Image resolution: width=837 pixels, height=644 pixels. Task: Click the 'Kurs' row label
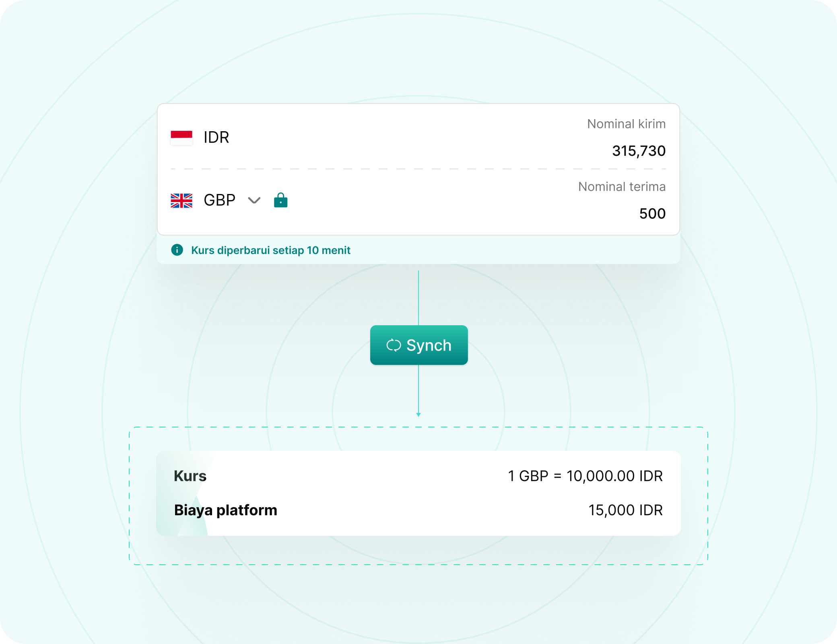coord(190,476)
